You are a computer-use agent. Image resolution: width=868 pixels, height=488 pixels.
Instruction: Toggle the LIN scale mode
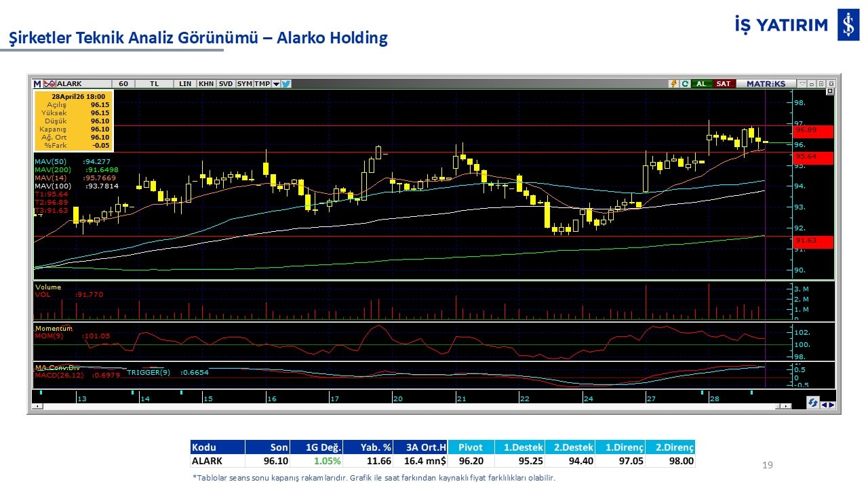tap(185, 84)
